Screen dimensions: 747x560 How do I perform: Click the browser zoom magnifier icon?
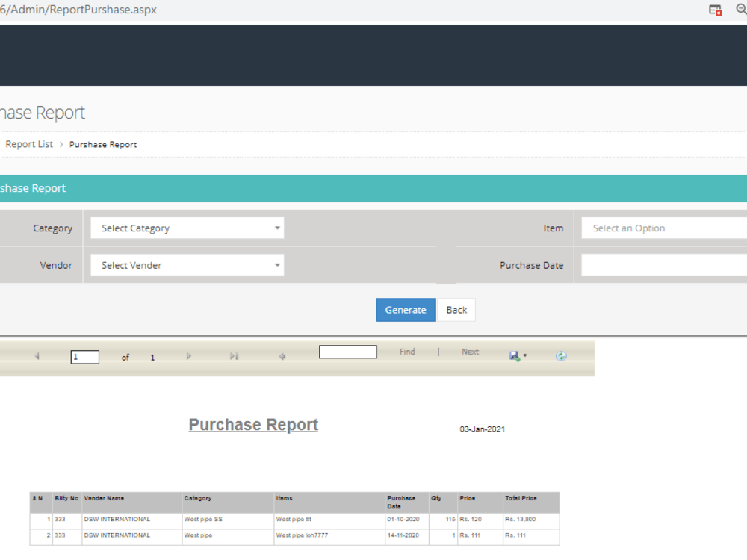741,10
